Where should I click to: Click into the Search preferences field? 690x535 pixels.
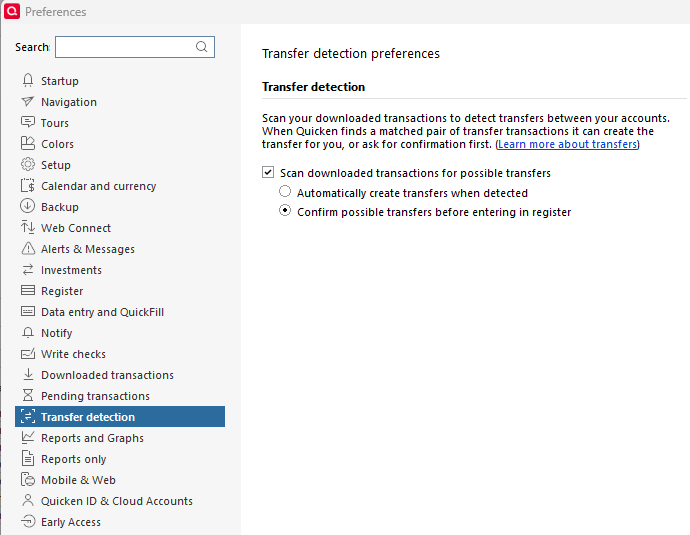coord(135,47)
